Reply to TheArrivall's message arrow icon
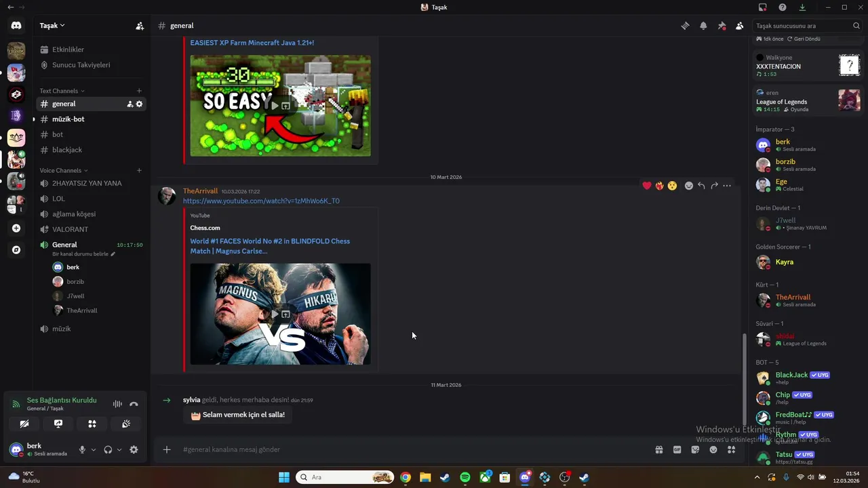 click(x=701, y=186)
